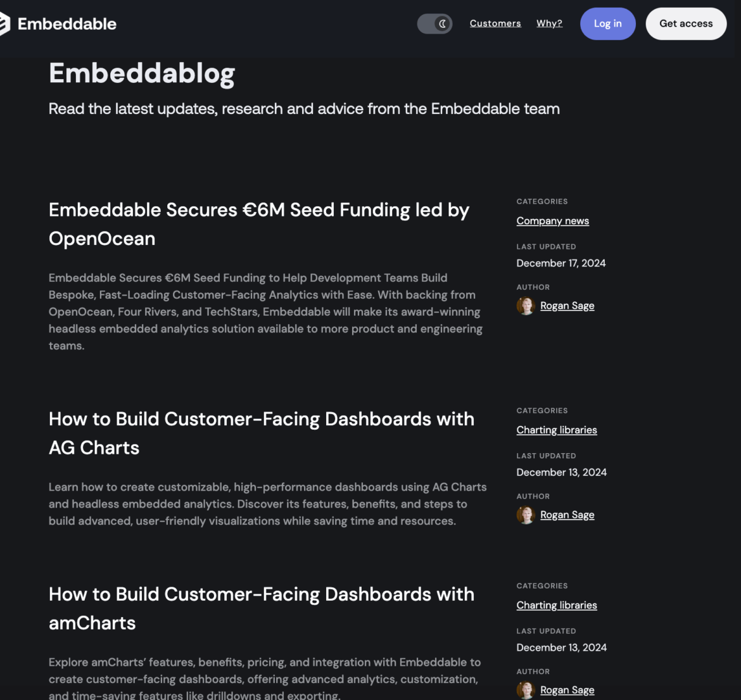The width and height of the screenshot is (741, 700).
Task: Click Rogan Sage link under the AG Charts article
Action: [567, 515]
